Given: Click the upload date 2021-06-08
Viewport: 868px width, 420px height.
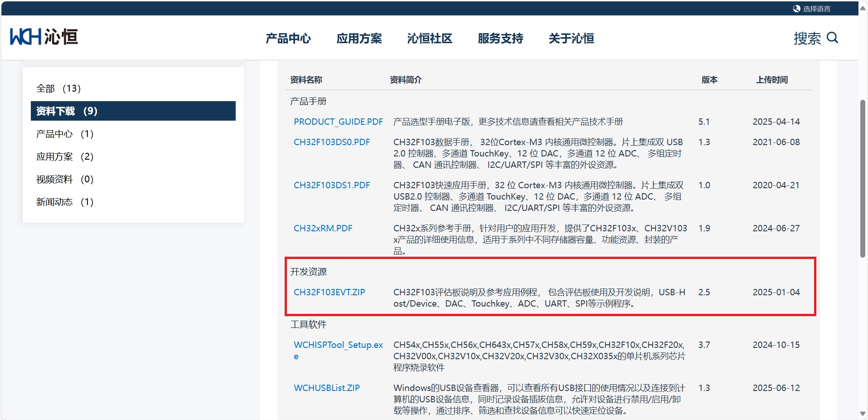Looking at the screenshot, I should [x=776, y=142].
